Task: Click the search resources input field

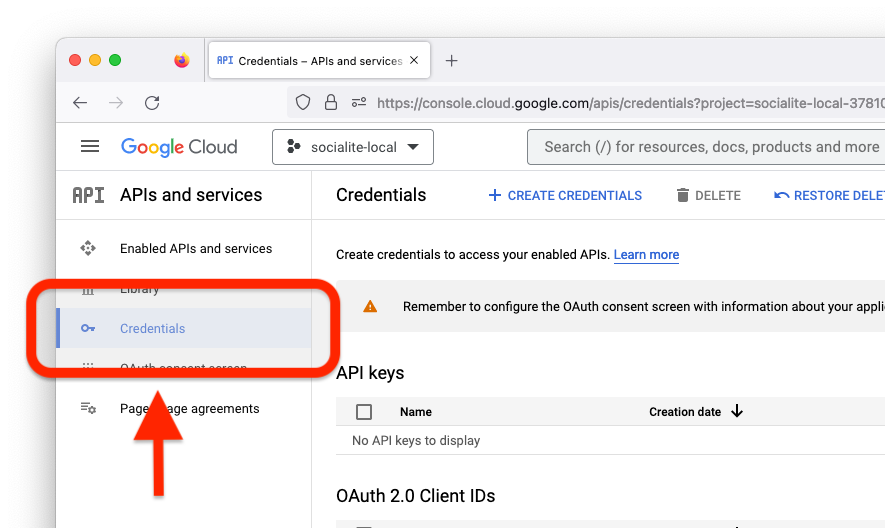Action: [706, 147]
